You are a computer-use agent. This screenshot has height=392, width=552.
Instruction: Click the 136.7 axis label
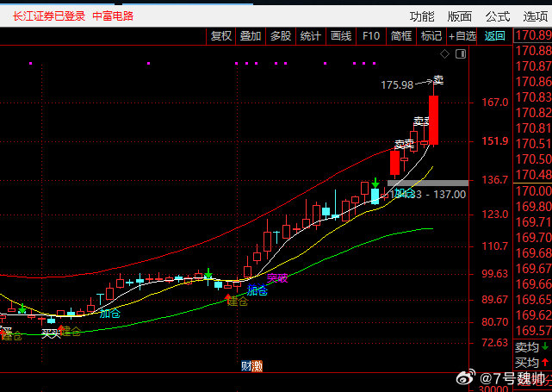(495, 180)
